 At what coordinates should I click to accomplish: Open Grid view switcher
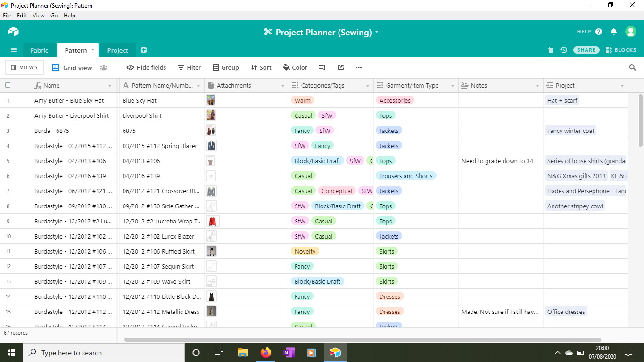click(x=72, y=67)
